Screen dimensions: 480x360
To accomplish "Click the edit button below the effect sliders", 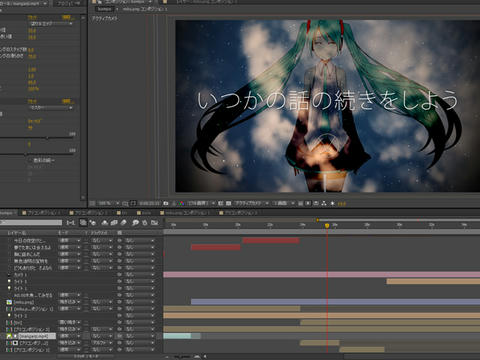I will (44, 160).
